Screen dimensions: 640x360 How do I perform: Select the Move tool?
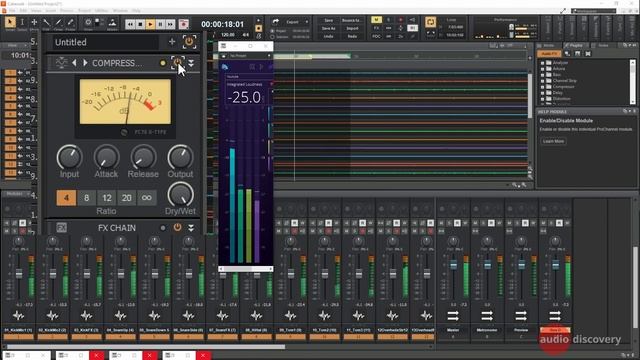[34, 22]
